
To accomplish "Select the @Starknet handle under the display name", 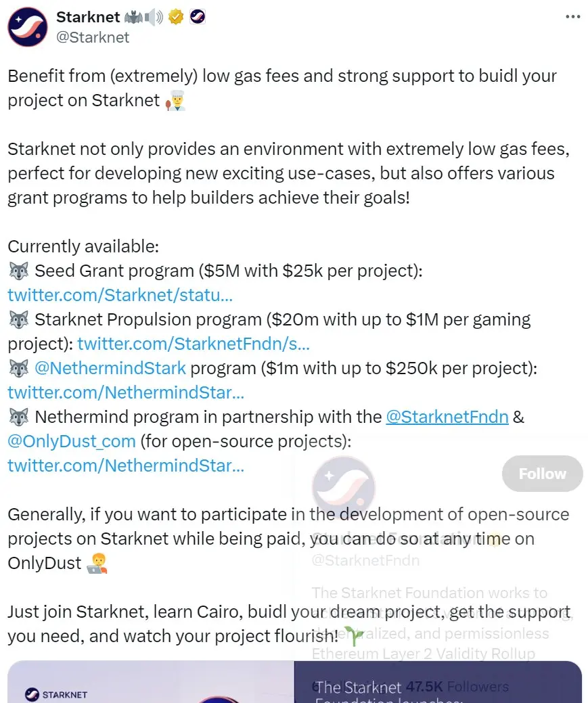I will point(93,38).
